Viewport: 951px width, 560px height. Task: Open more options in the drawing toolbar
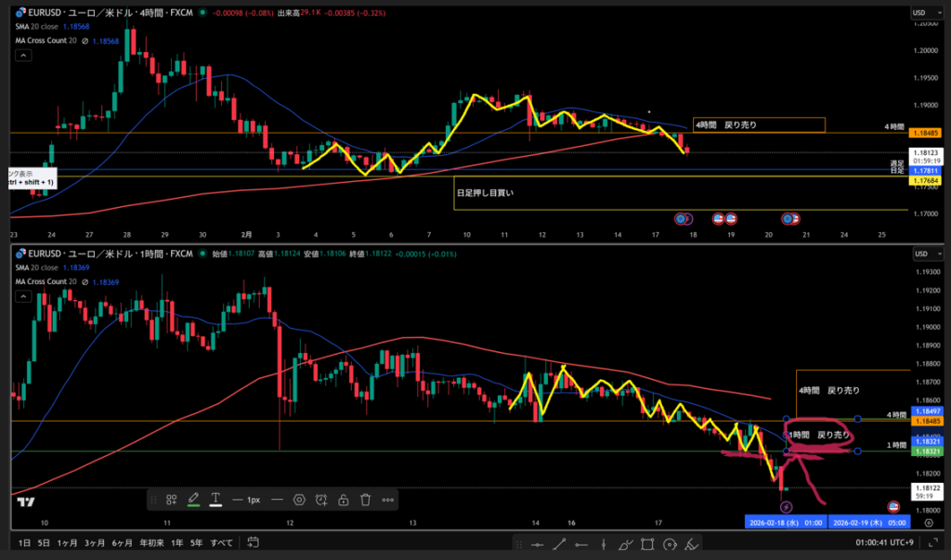pos(388,500)
